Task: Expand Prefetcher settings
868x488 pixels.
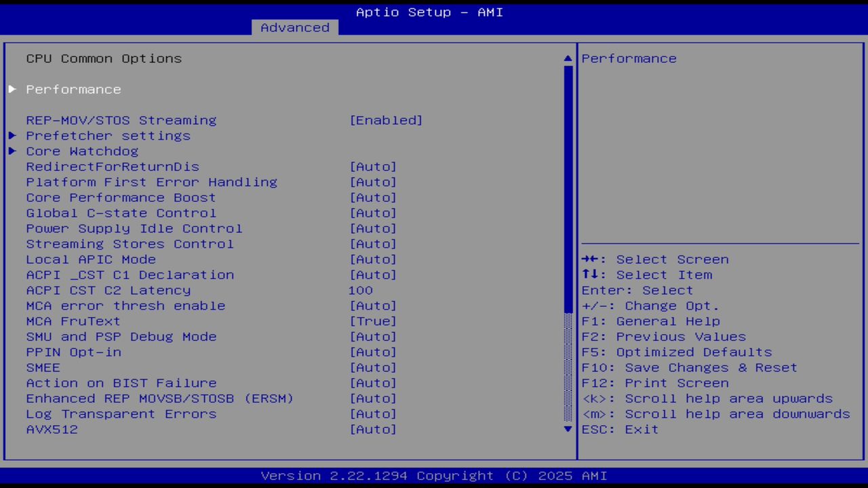Action: tap(108, 136)
